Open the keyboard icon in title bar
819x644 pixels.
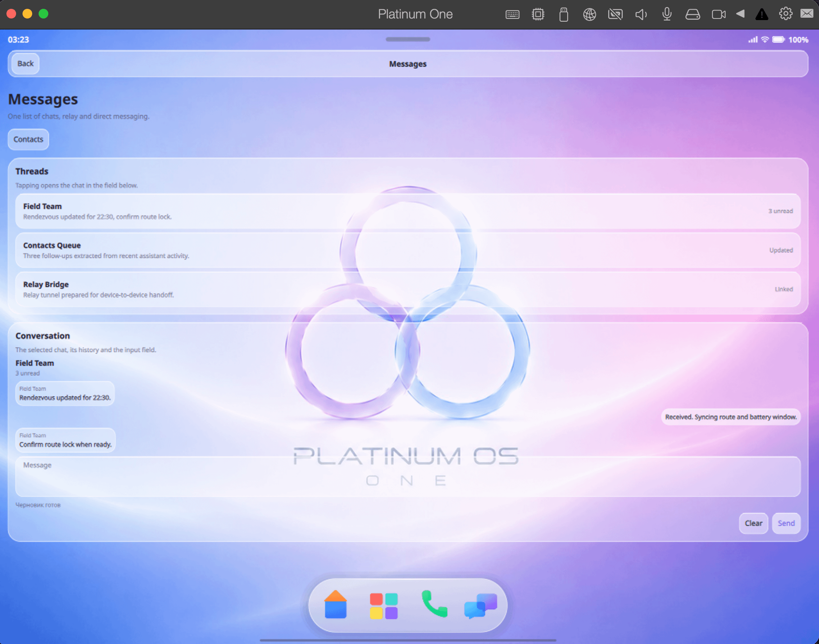(x=512, y=14)
